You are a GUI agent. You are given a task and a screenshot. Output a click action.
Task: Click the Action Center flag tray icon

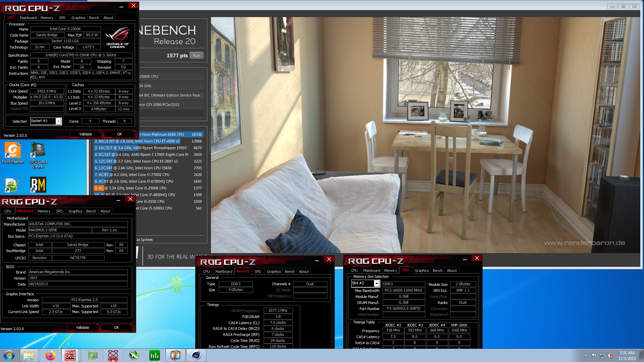point(594,356)
